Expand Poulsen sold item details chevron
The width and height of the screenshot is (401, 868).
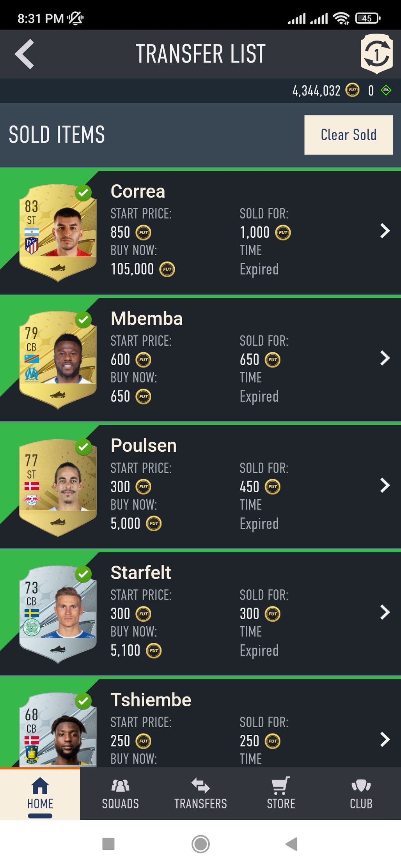point(385,485)
